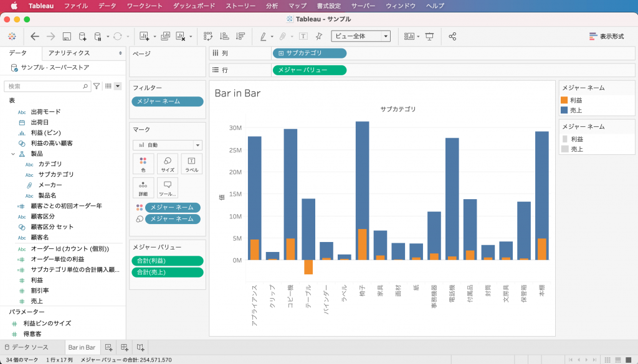Clear the sheet with the toolbar icon
Screen dimensions: 638x364
point(181,37)
